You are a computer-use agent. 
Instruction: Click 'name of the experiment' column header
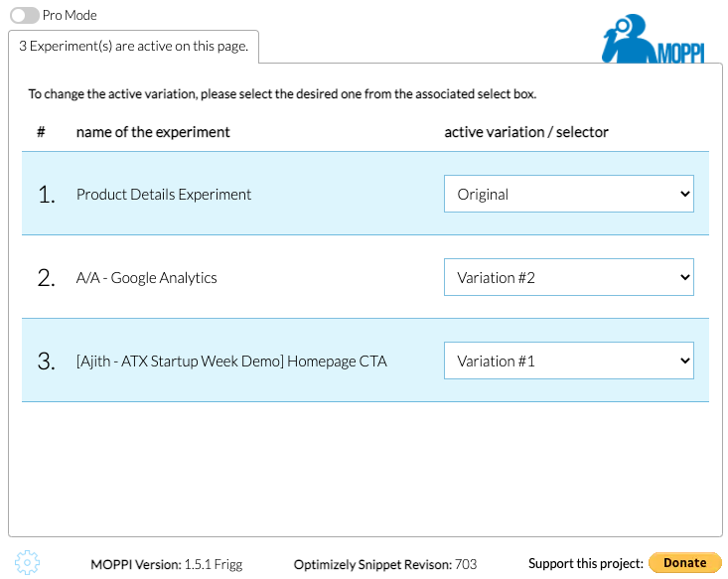tap(153, 132)
